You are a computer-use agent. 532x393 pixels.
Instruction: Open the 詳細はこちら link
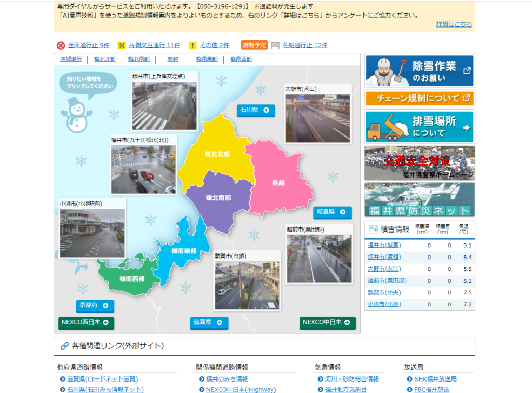454,24
